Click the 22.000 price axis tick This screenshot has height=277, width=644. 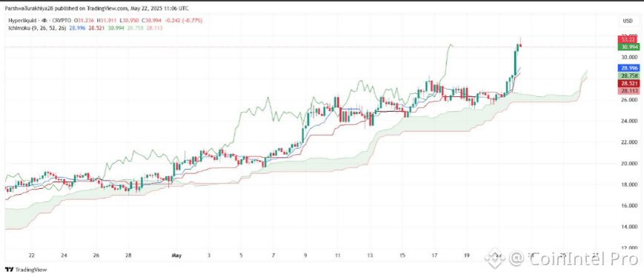click(x=628, y=142)
